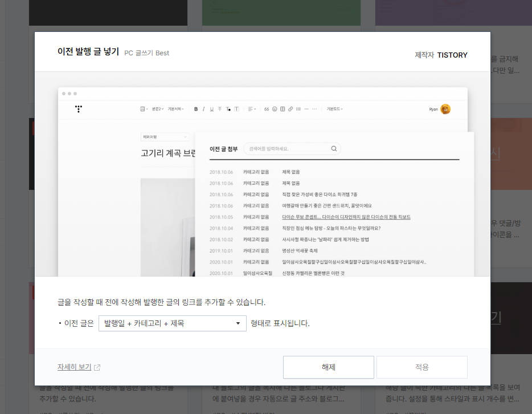Select the post 사시사철 짜증나는 날파리 쉽게 제거하는 방법

pyautogui.click(x=325, y=240)
